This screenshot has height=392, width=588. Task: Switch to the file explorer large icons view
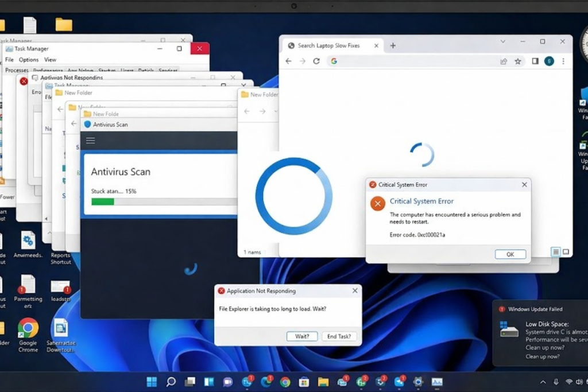point(566,252)
